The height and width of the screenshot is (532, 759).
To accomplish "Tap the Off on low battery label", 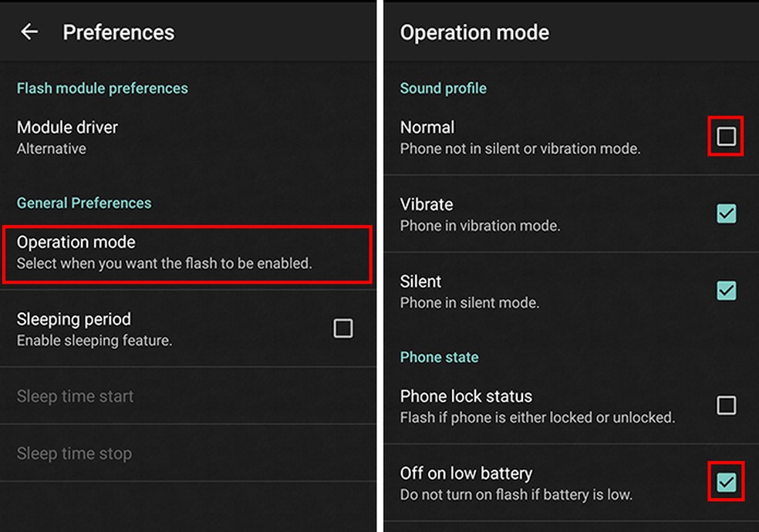I will click(x=466, y=473).
